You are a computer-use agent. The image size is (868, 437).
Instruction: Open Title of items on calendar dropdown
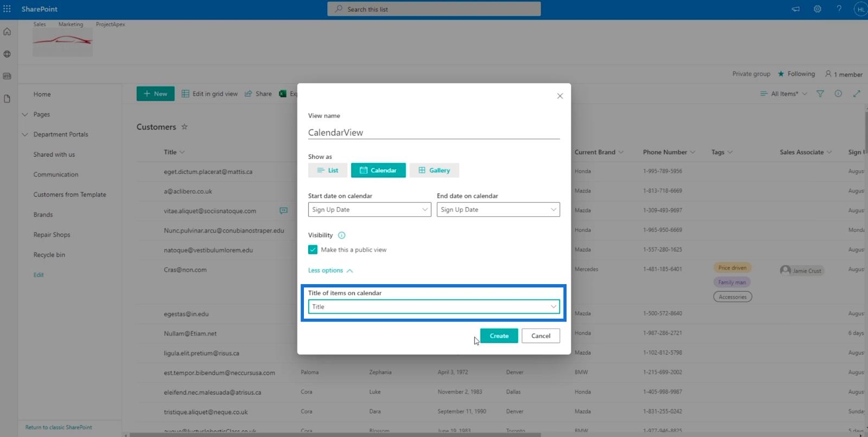[434, 307]
